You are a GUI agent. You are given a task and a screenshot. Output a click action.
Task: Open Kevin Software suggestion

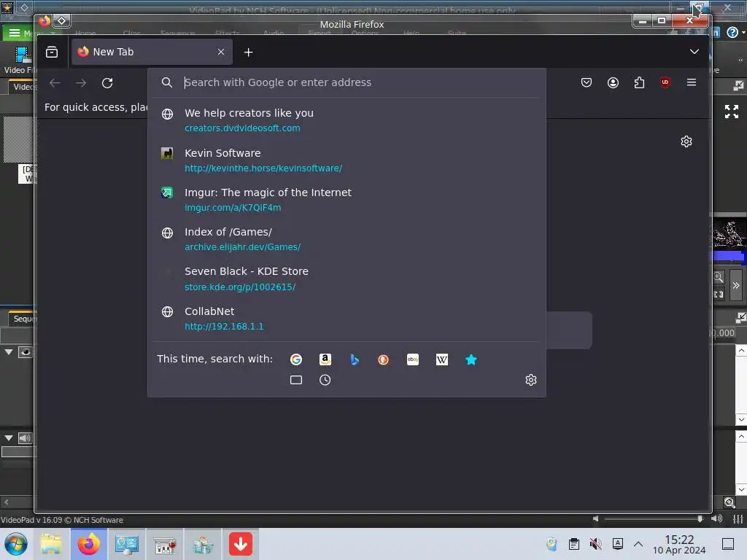coord(347,160)
